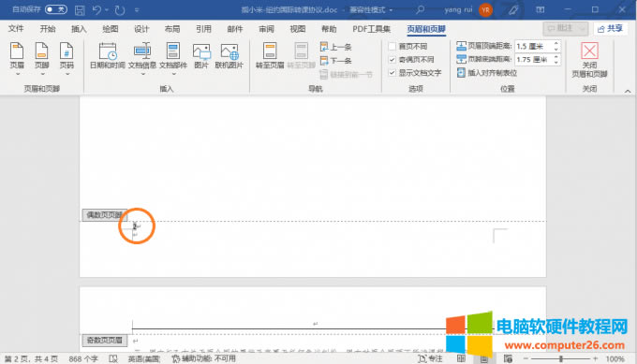Switch to the Read Mode view icon

pos(461,358)
